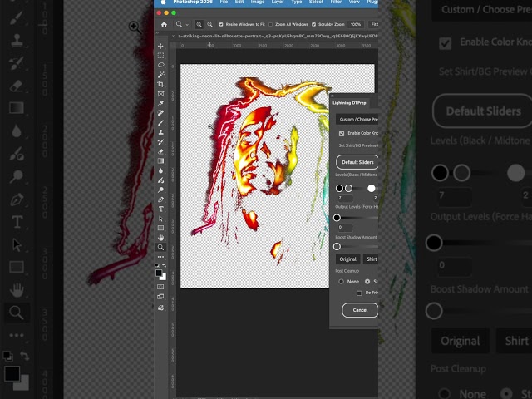Select the Horizontal Type tool
Screen dimensions: 532x399
(x=160, y=209)
